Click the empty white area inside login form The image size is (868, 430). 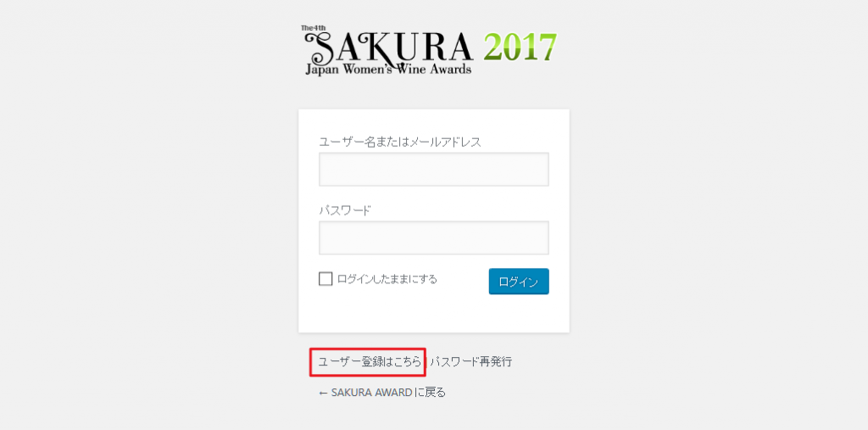point(433,313)
